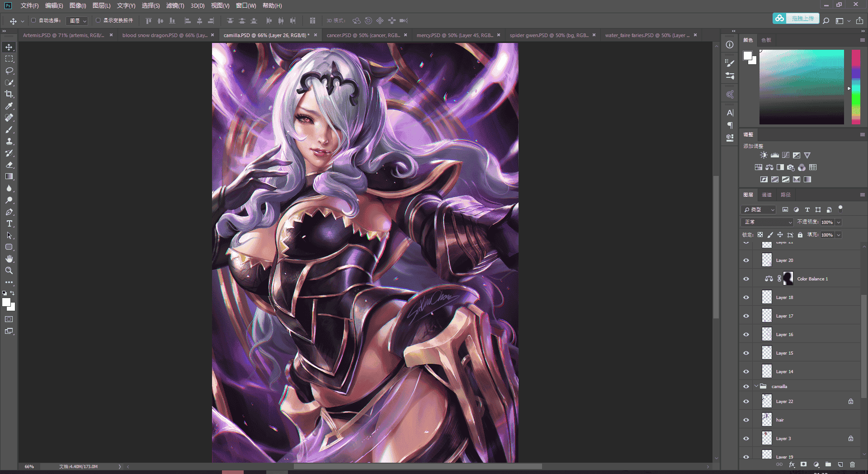Delete the selected layer
Screen dimensions: 868x474
click(x=852, y=465)
